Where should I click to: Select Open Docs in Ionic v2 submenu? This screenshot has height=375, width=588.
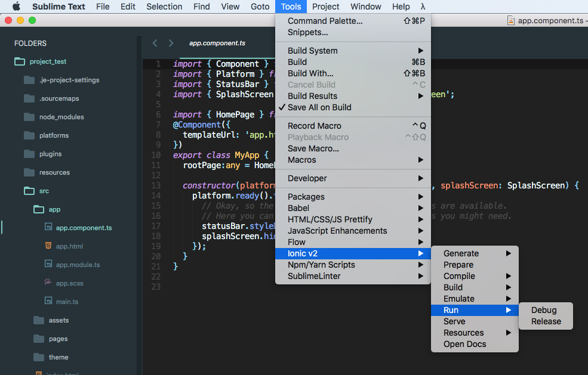click(x=475, y=344)
